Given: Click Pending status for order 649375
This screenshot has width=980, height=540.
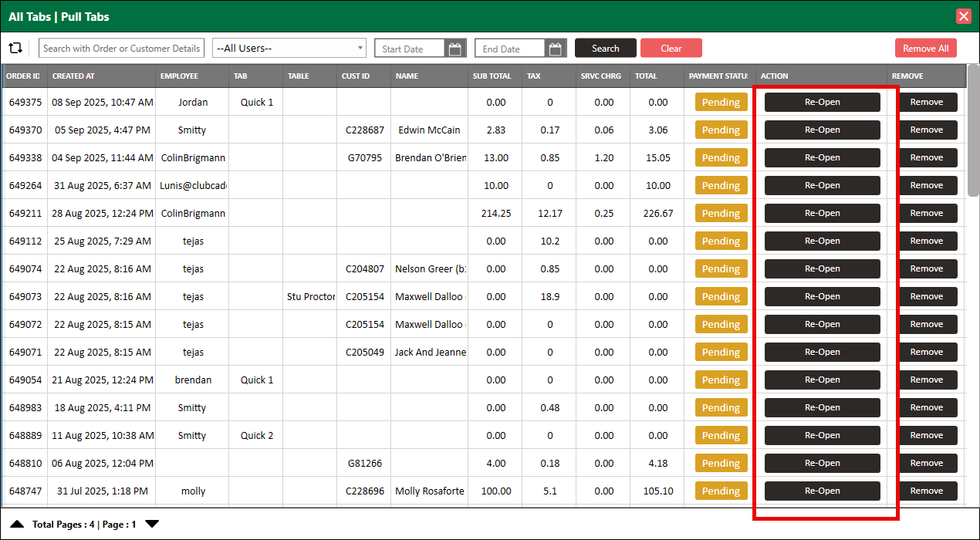Looking at the screenshot, I should pyautogui.click(x=721, y=102).
